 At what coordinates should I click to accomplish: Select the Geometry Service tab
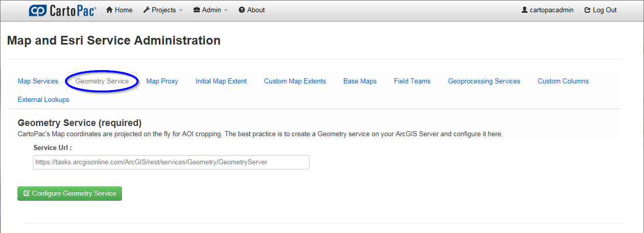[x=102, y=81]
